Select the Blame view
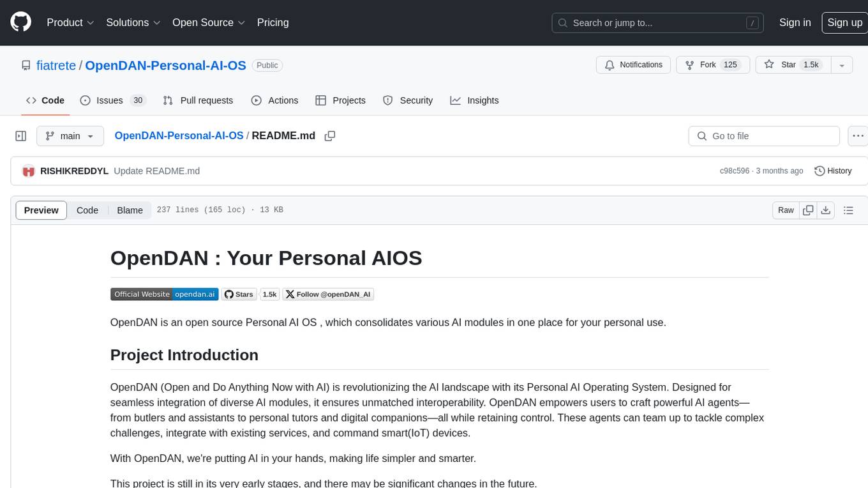 pyautogui.click(x=130, y=210)
